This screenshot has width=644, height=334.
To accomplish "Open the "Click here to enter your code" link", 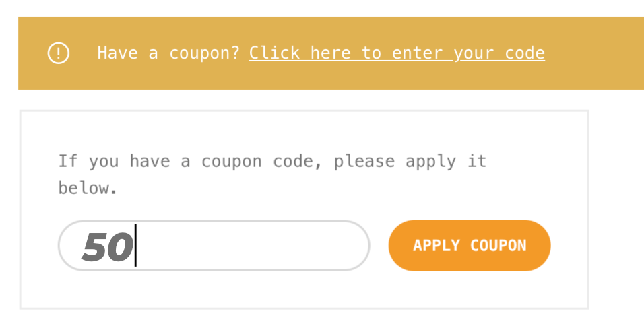I will pos(396,53).
